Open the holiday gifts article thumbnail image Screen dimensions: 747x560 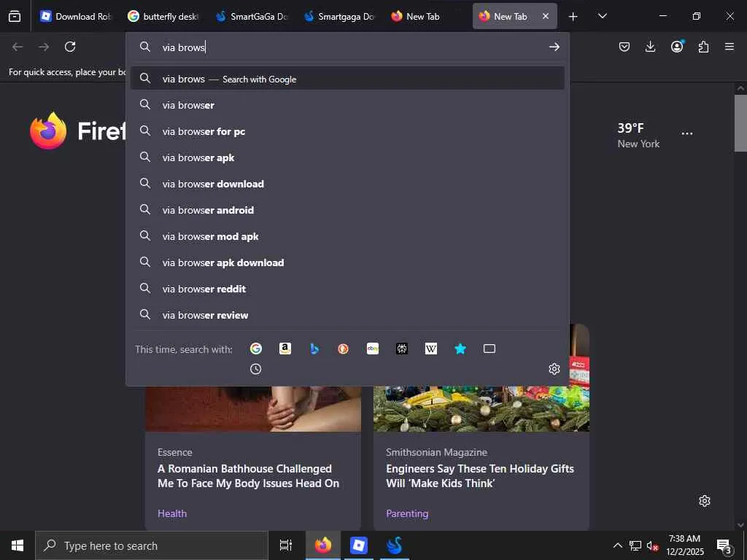pos(481,408)
